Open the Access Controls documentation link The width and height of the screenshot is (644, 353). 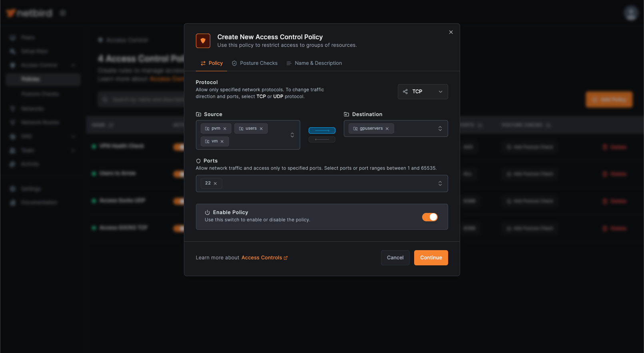264,258
